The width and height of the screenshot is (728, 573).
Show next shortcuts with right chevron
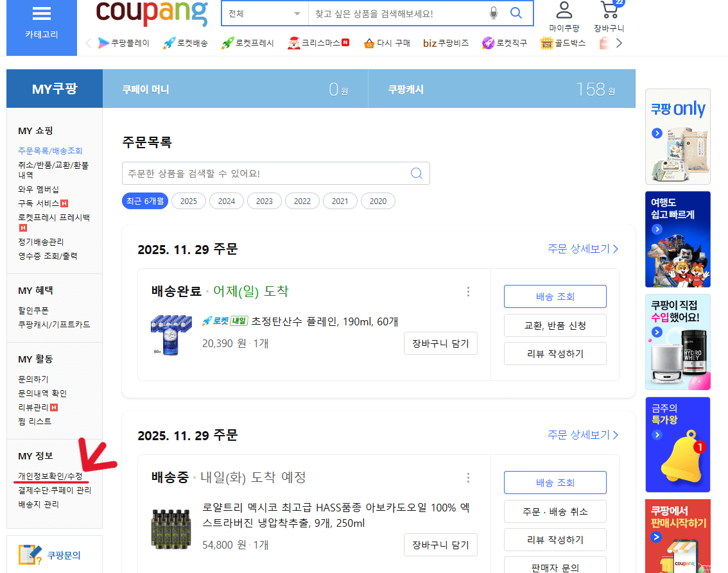(x=619, y=43)
